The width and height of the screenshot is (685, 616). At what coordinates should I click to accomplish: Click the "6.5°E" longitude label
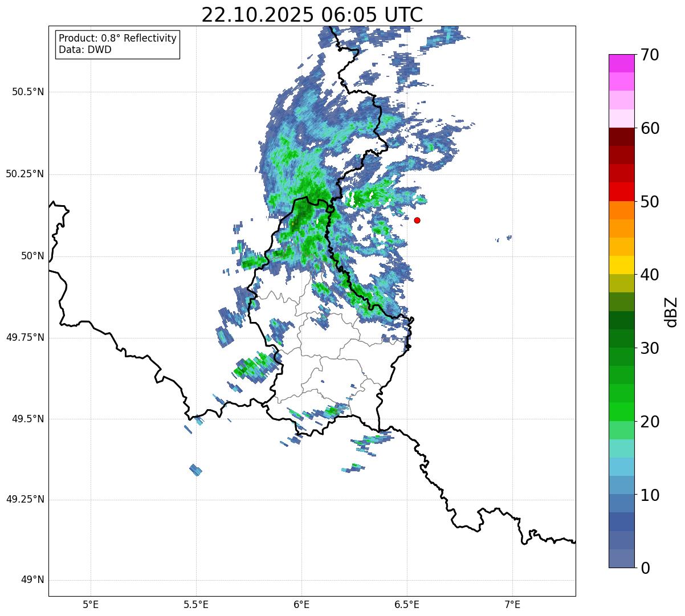pos(407,605)
